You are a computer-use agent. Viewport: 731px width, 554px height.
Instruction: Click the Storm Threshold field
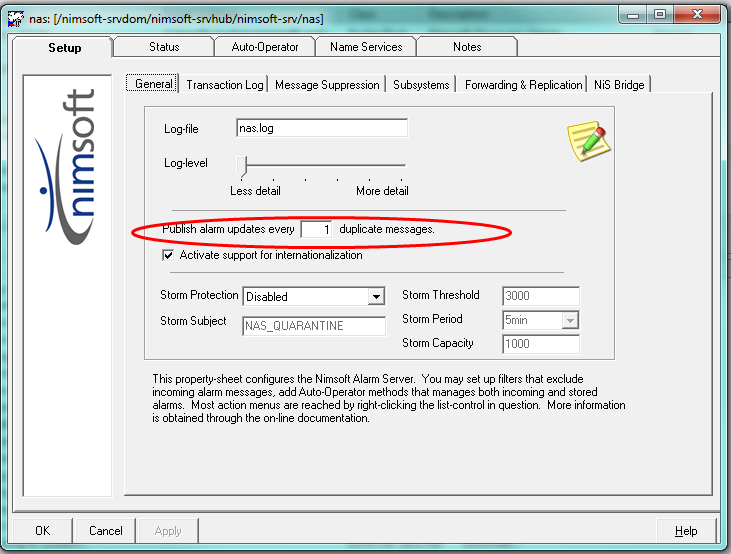coord(541,296)
